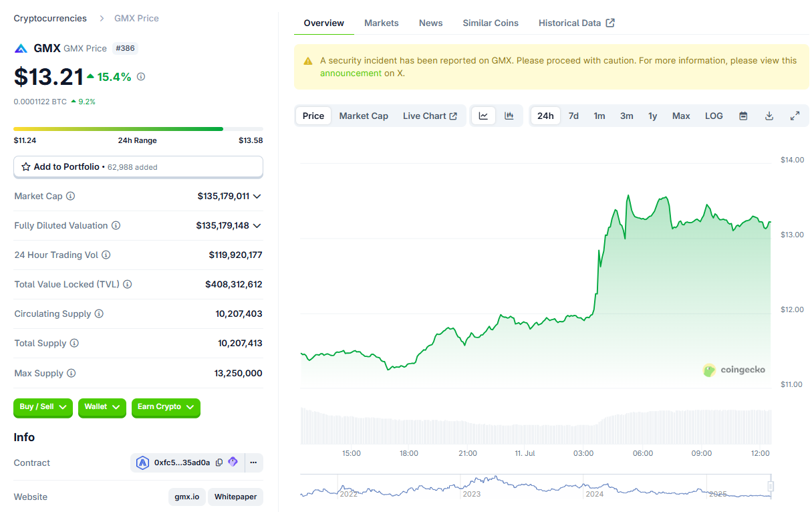Click the $119,920,177 trading volume value
The height and width of the screenshot is (512, 812).
point(235,255)
